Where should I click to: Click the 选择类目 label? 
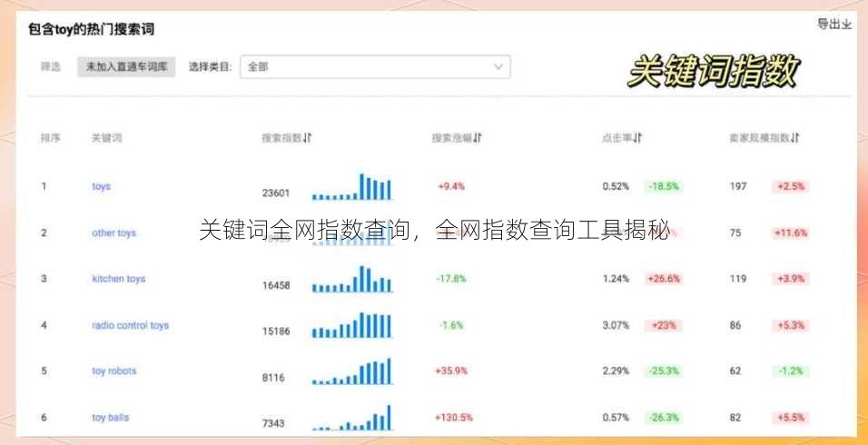210,67
